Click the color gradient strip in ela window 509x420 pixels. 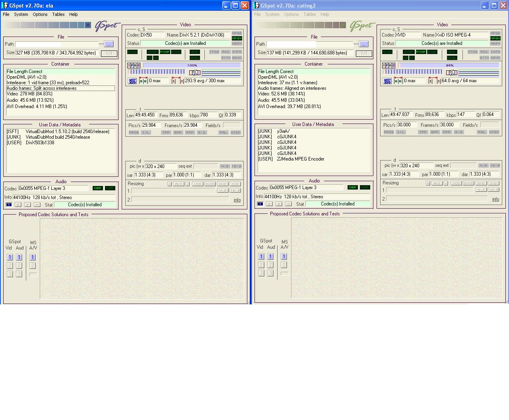coord(47,25)
